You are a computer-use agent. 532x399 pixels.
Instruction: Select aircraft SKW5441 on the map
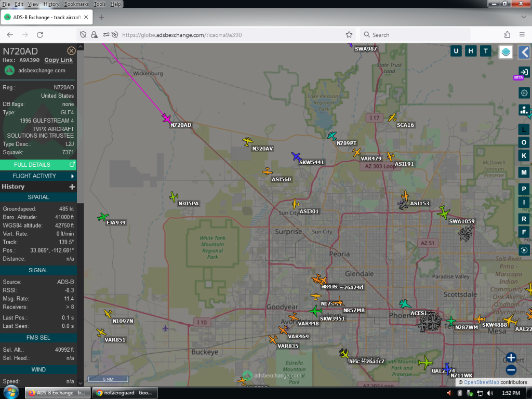click(296, 156)
